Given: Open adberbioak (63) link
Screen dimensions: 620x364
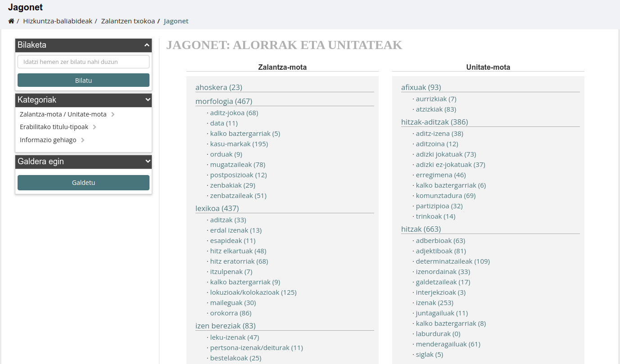Looking at the screenshot, I should pos(441,241).
